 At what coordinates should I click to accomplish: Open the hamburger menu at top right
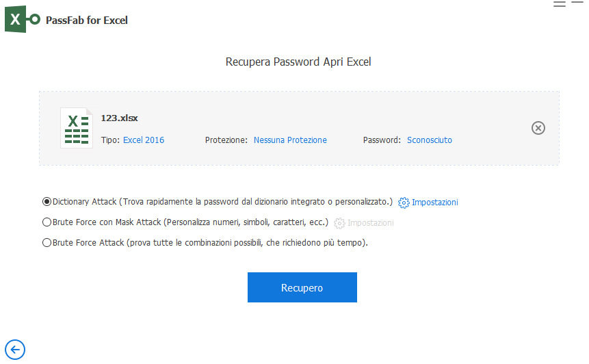click(560, 4)
